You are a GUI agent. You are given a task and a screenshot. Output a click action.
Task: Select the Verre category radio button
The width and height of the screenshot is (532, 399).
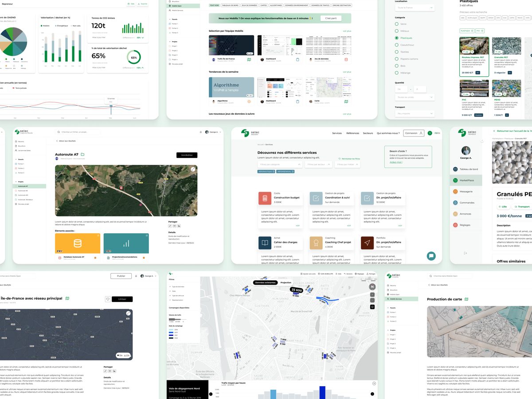(397, 24)
